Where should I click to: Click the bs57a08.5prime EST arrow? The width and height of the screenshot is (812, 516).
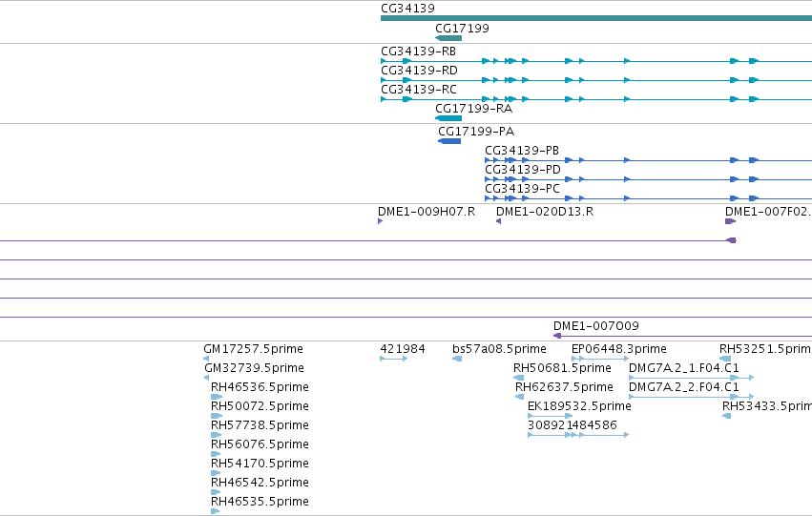[457, 359]
